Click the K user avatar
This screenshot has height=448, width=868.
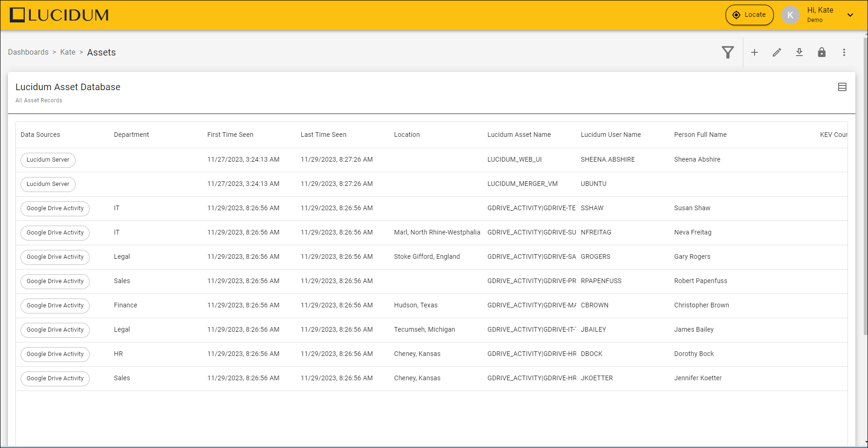click(x=790, y=15)
